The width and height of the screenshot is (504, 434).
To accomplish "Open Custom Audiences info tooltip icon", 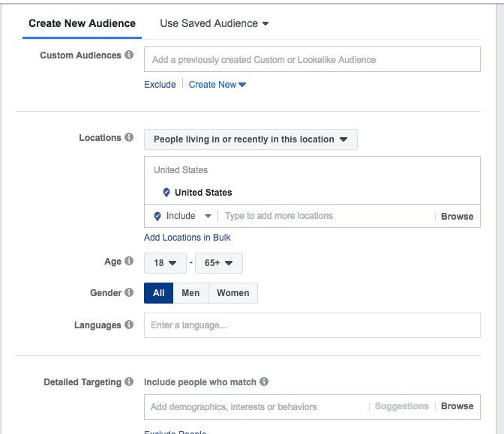I will [129, 55].
